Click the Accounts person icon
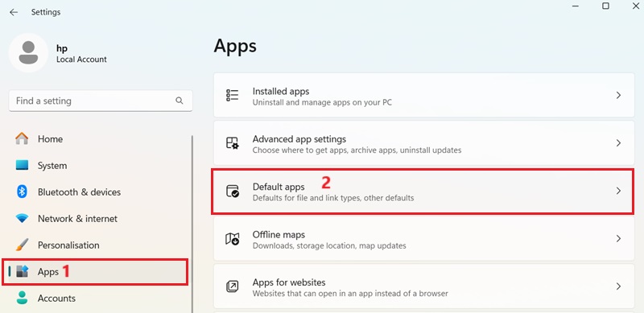 tap(22, 298)
